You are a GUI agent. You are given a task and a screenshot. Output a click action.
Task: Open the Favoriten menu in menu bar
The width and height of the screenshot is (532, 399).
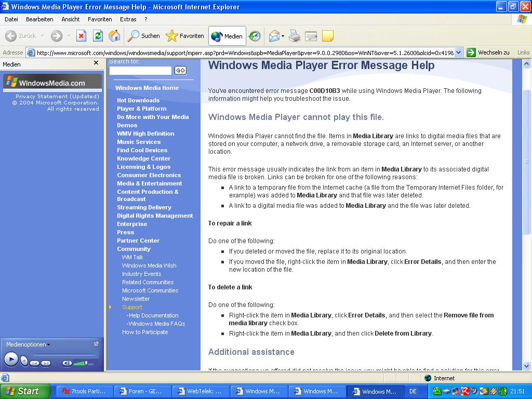coord(100,19)
